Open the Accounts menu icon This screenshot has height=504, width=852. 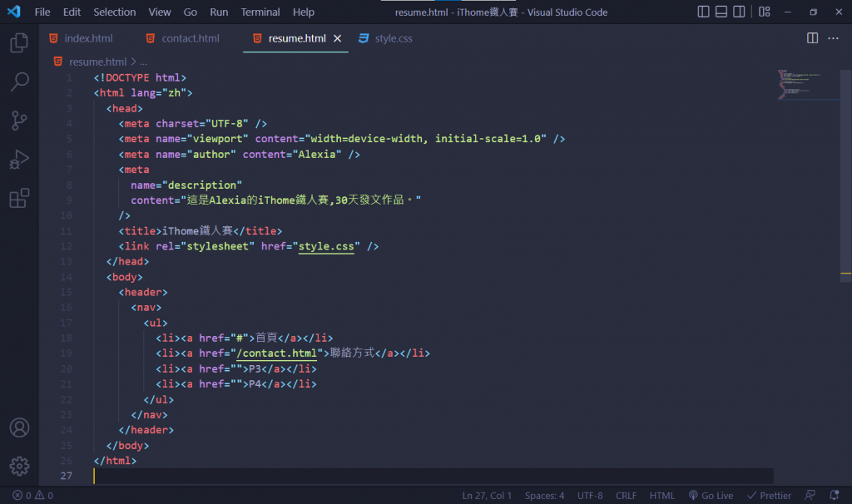click(19, 428)
